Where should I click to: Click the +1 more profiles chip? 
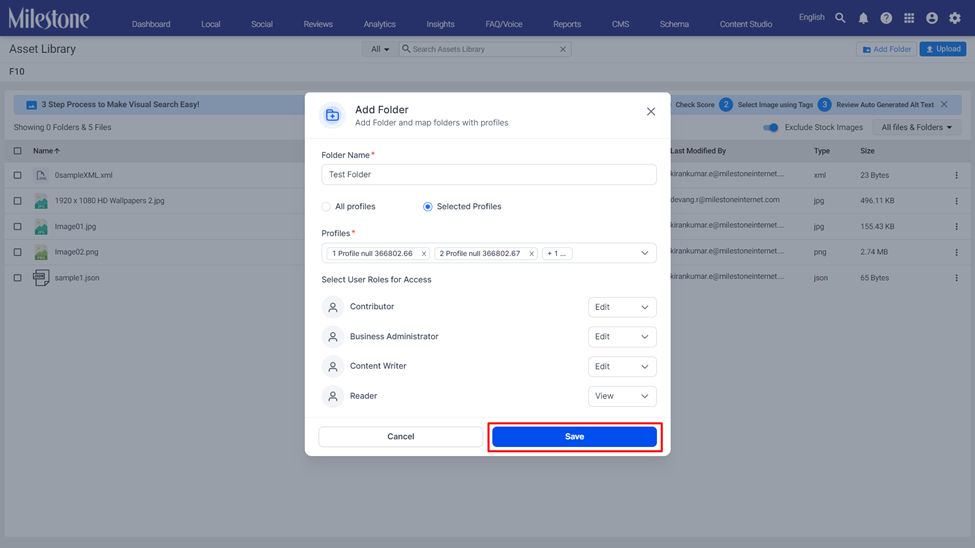pos(557,254)
